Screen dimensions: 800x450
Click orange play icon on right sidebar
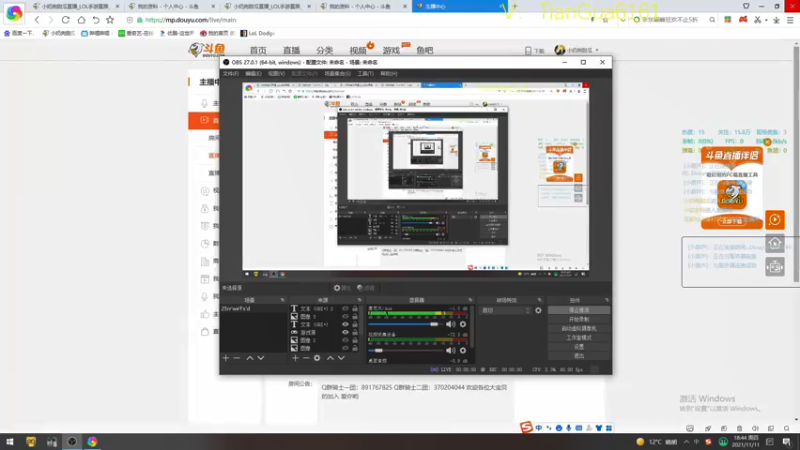pos(774,220)
